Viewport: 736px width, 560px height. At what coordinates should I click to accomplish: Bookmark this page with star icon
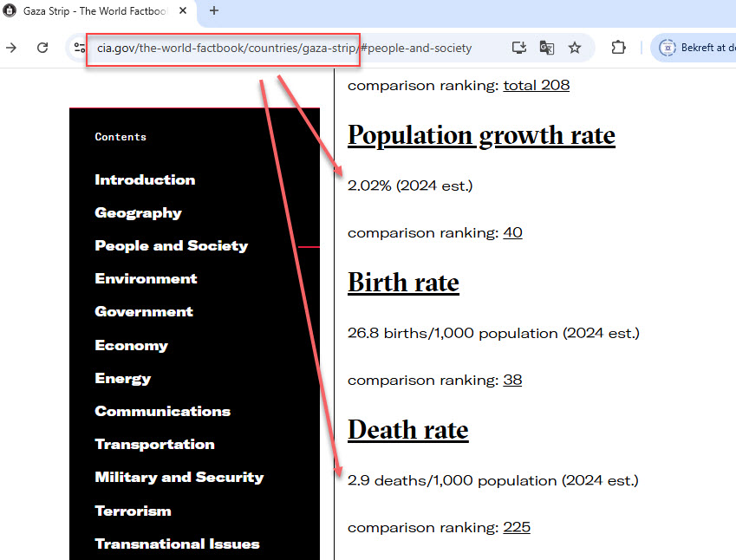(575, 48)
